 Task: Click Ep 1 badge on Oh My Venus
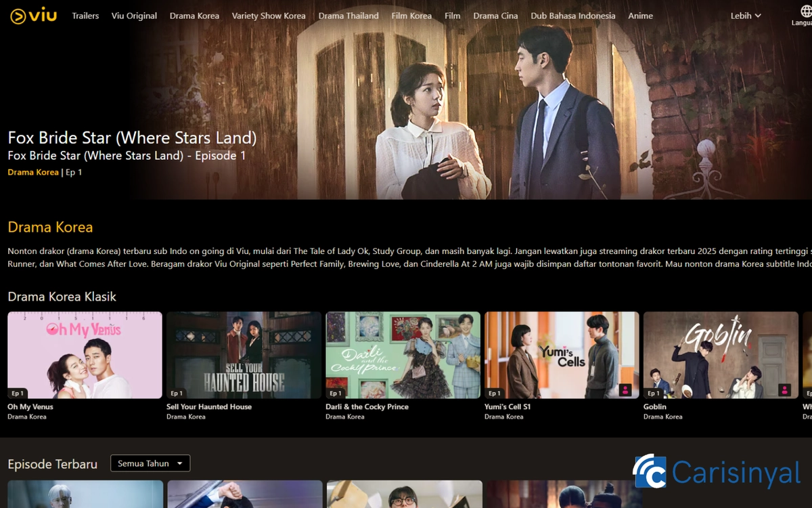pyautogui.click(x=18, y=393)
